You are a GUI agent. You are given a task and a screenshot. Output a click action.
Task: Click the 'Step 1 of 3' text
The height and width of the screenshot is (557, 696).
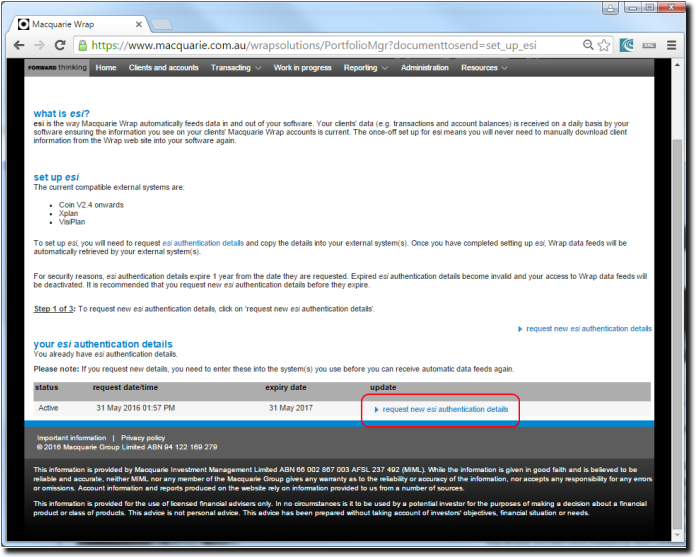(53, 309)
